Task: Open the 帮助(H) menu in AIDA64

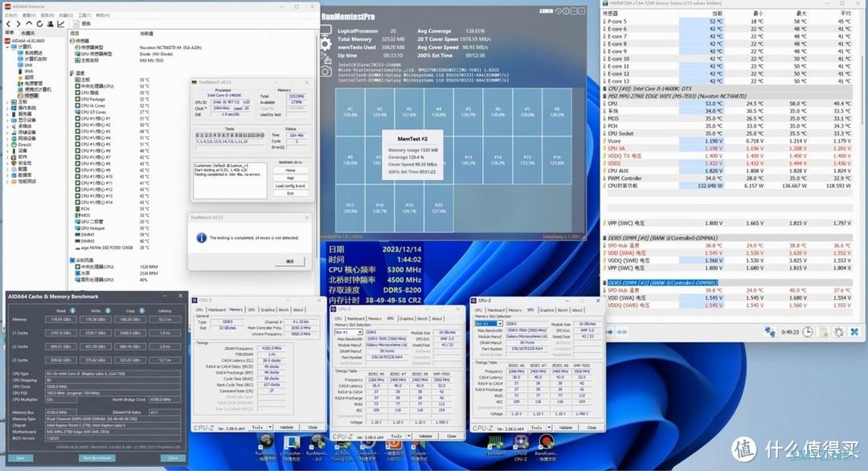Action: [x=103, y=15]
